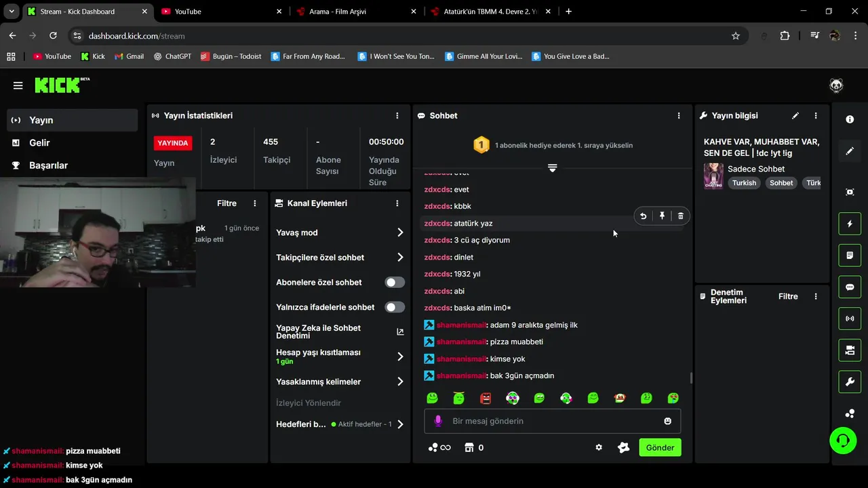868x488 pixels.
Task: Click the Turkish tag chip
Action: pos(744,183)
